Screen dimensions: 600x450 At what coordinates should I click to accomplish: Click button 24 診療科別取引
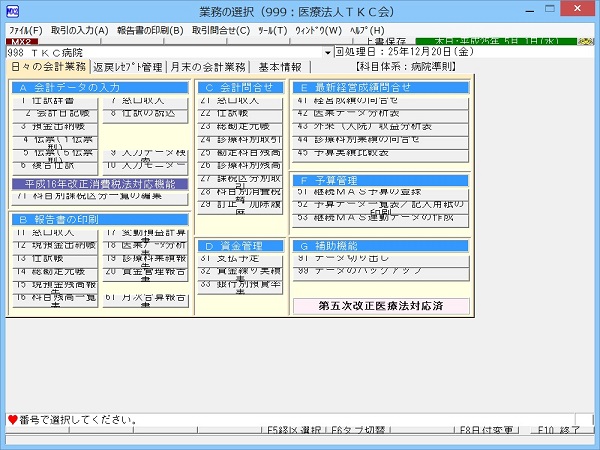pyautogui.click(x=240, y=142)
